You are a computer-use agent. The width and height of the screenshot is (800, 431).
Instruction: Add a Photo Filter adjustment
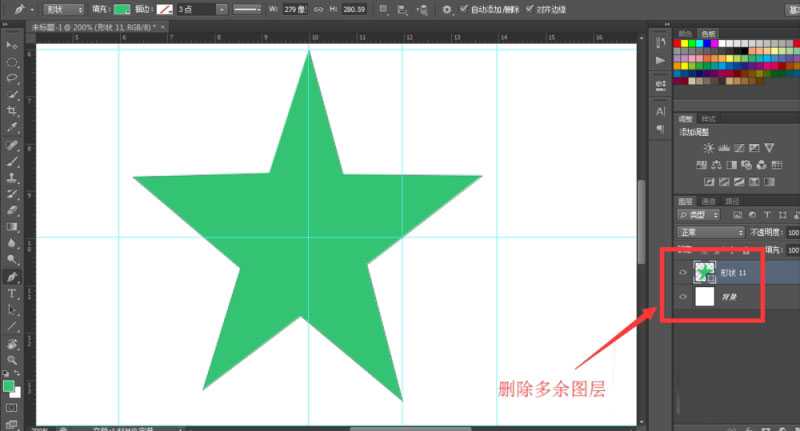click(x=746, y=165)
